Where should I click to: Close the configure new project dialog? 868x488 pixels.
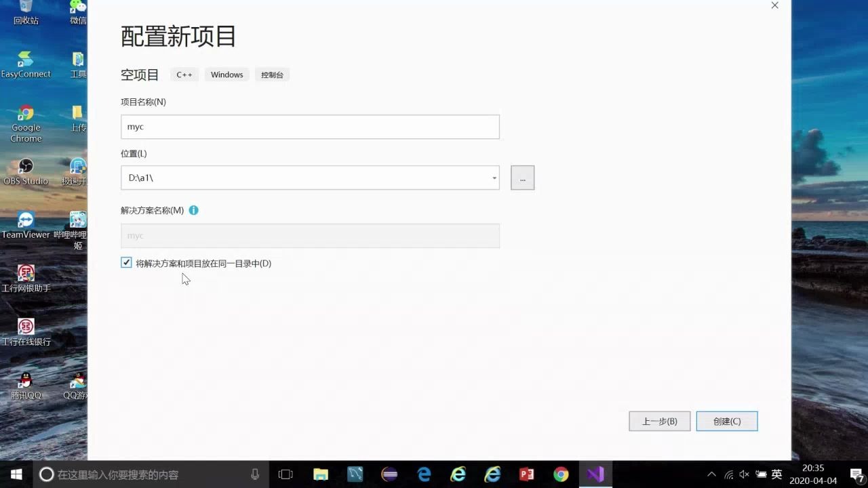(774, 5)
